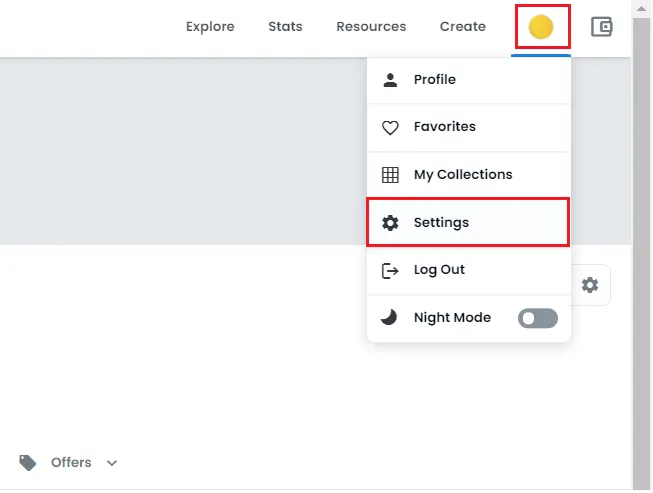Toggle the Night Mode switch
The height and width of the screenshot is (493, 653).
(x=537, y=318)
